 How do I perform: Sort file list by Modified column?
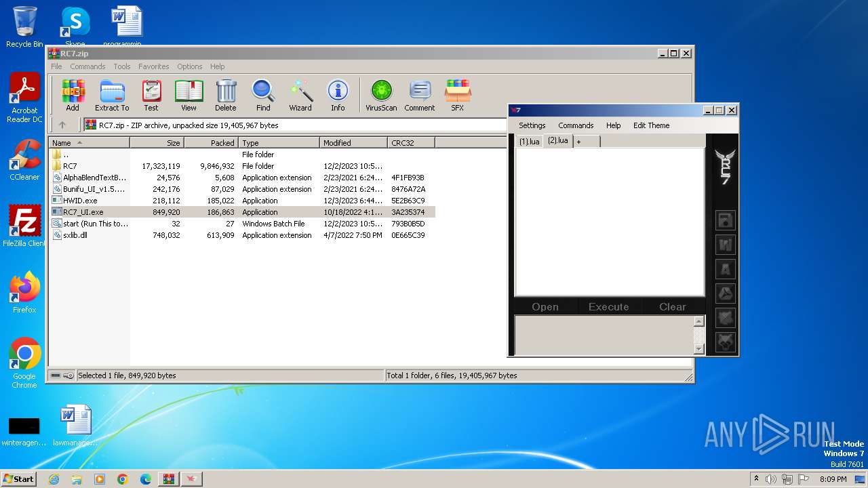(353, 142)
